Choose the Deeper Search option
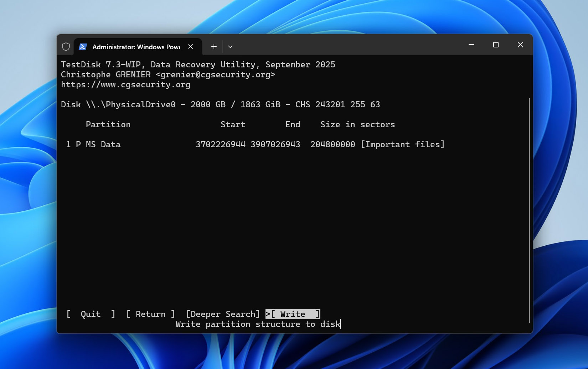Viewport: 588px width, 369px height. point(223,314)
